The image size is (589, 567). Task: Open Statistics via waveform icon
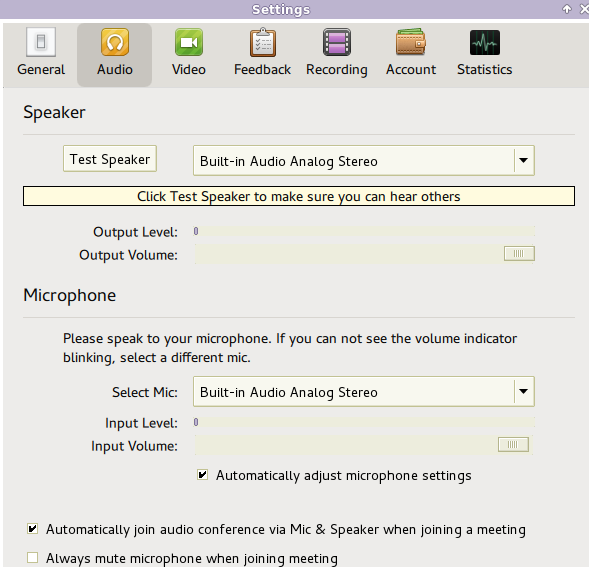[x=485, y=42]
